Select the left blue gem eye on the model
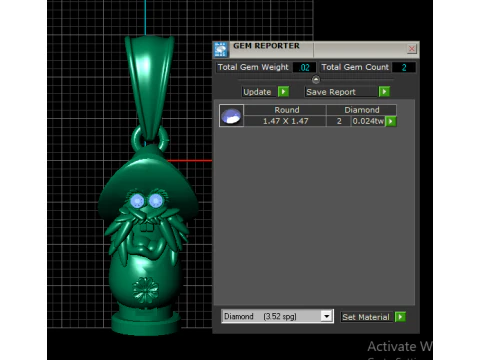Image resolution: width=480 pixels, height=360 pixels. pyautogui.click(x=137, y=201)
